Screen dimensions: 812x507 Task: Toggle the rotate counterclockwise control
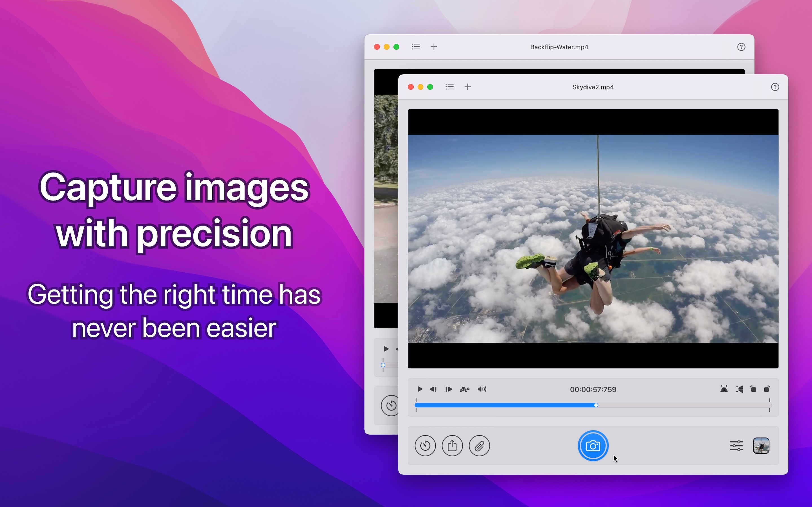[x=767, y=389]
